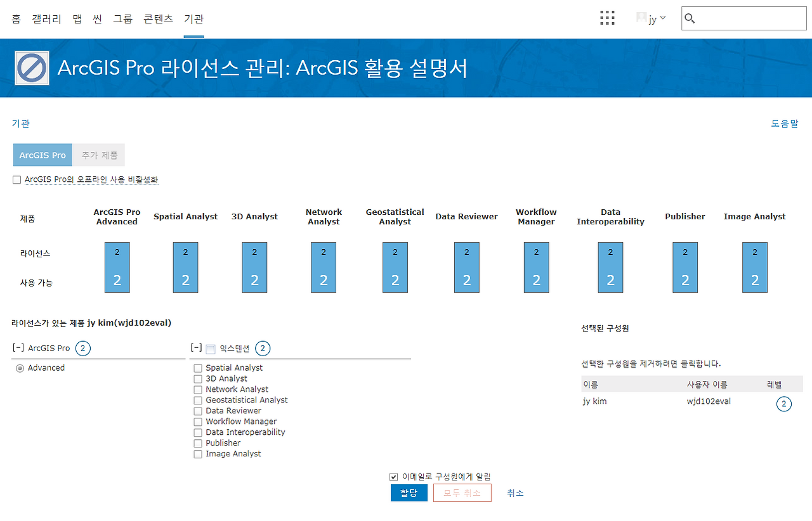Viewport: 812px width, 521px height.
Task: Switch to the 추가 제품 tab
Action: (x=98, y=155)
